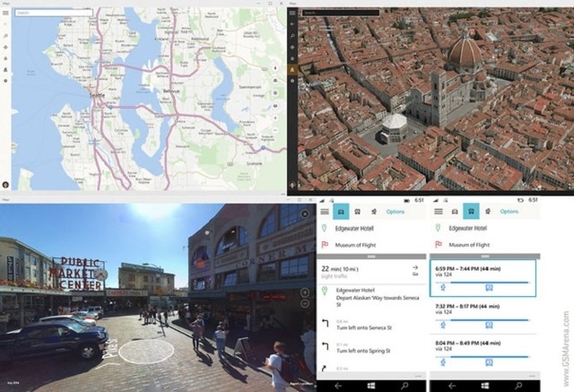Image resolution: width=574 pixels, height=392 pixels.
Task: Open more ellipsis on transit phone
Action: click(532, 376)
